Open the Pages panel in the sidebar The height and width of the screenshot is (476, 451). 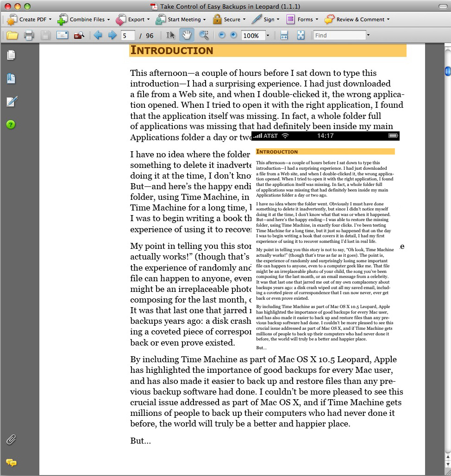pos(11,55)
